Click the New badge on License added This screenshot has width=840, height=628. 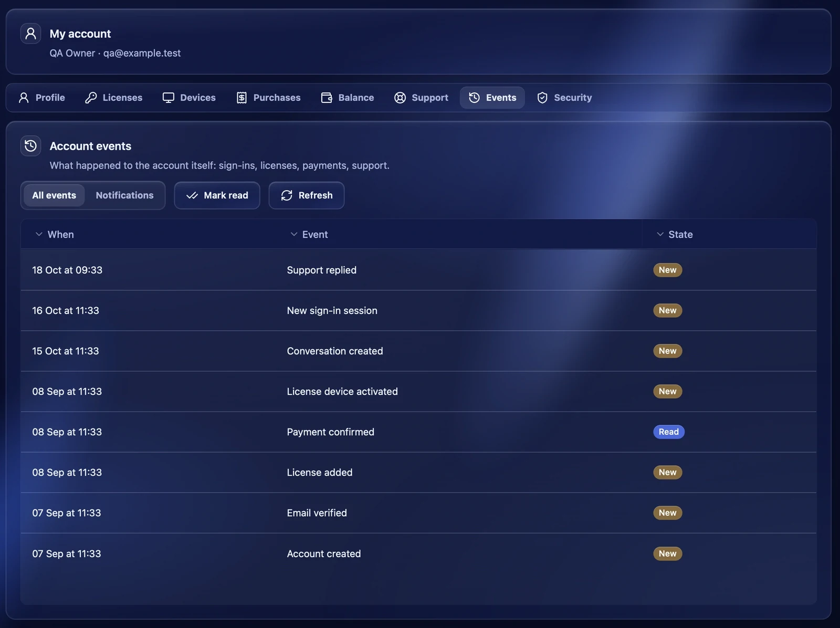667,472
